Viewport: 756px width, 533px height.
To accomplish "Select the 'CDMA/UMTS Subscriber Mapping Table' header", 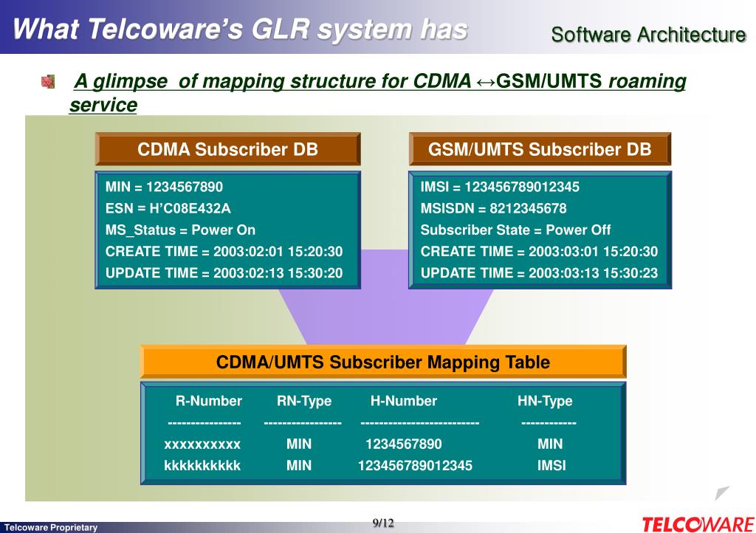I will click(x=383, y=362).
